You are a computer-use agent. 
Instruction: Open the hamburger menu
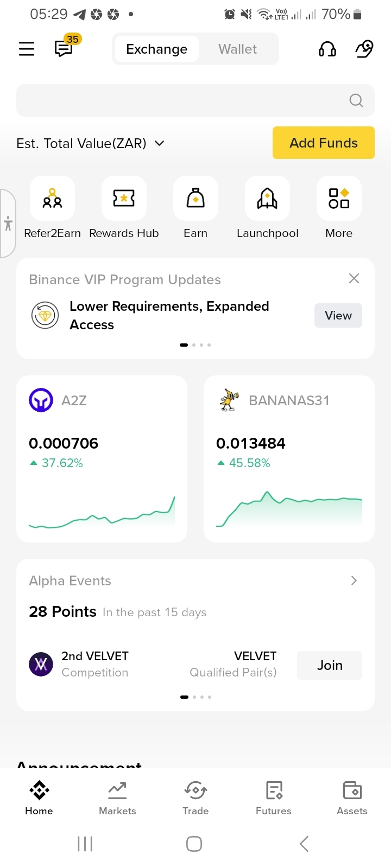[x=27, y=49]
